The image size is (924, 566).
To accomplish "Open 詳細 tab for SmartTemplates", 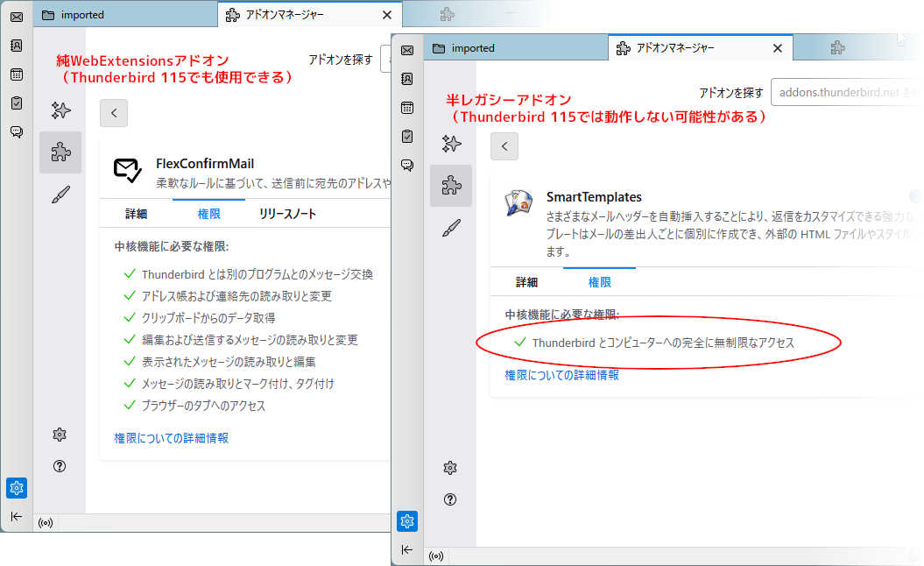I will [x=527, y=282].
